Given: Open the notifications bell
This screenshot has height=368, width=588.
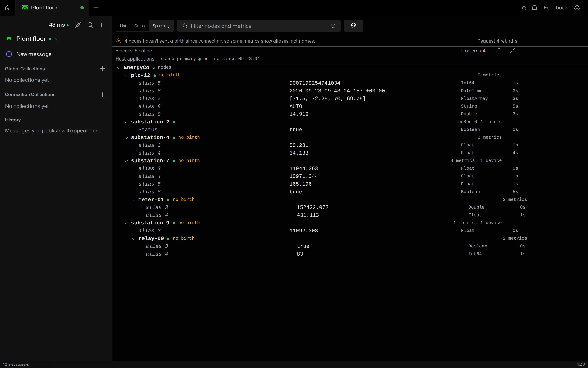Looking at the screenshot, I should click(534, 8).
